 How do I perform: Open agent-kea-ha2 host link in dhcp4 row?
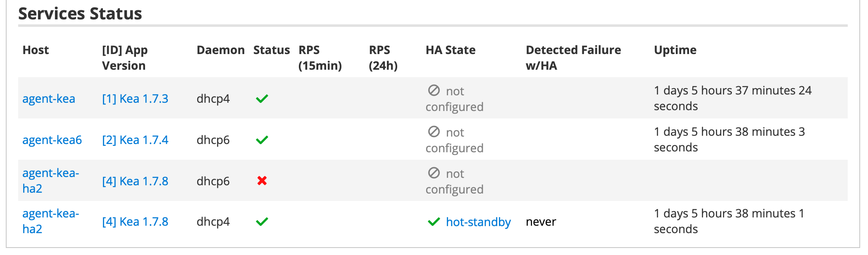coord(50,221)
